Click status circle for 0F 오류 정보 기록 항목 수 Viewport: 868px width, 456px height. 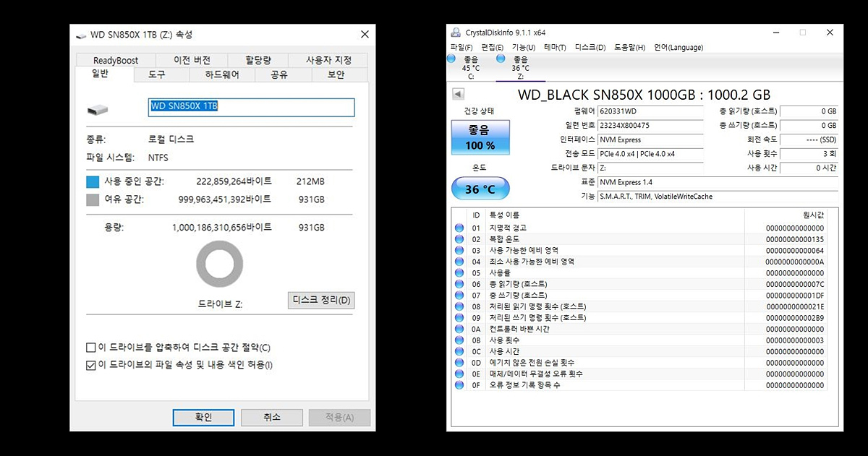[459, 385]
